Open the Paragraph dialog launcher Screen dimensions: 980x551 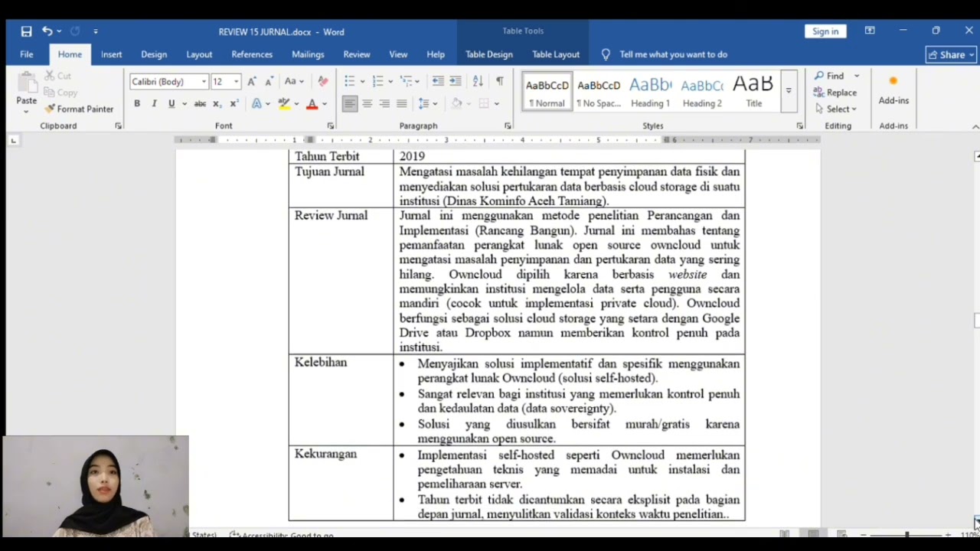click(x=507, y=126)
